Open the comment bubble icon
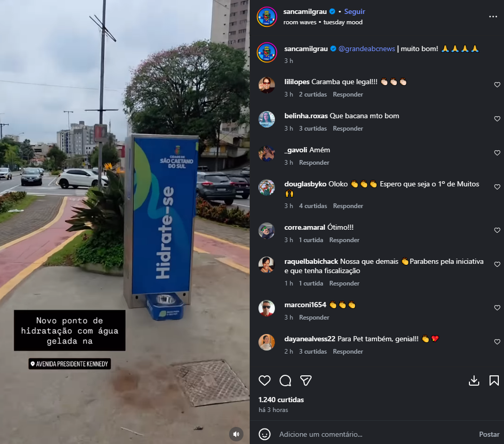 pyautogui.click(x=285, y=380)
